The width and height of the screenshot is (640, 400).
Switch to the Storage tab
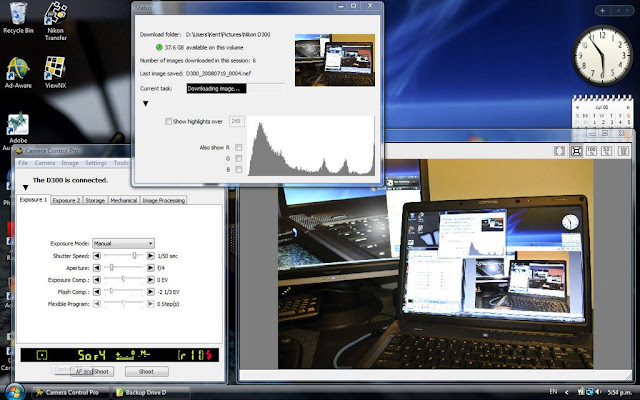95,200
